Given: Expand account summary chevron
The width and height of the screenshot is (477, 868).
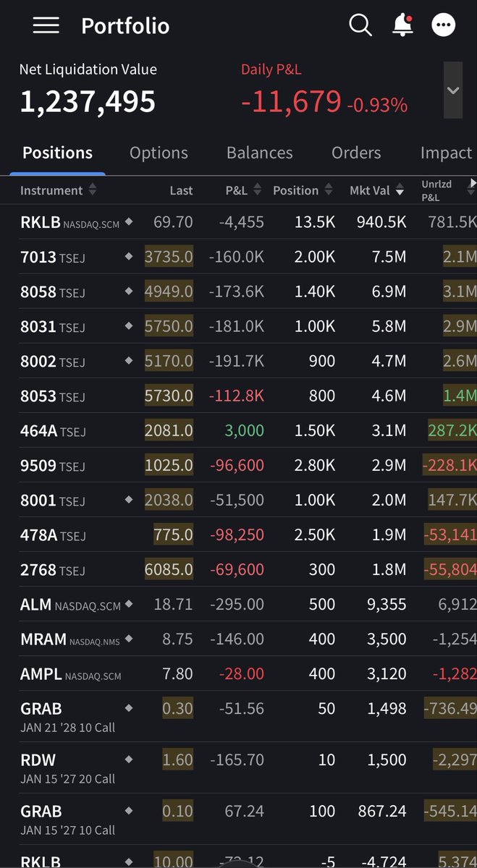Looking at the screenshot, I should point(453,90).
